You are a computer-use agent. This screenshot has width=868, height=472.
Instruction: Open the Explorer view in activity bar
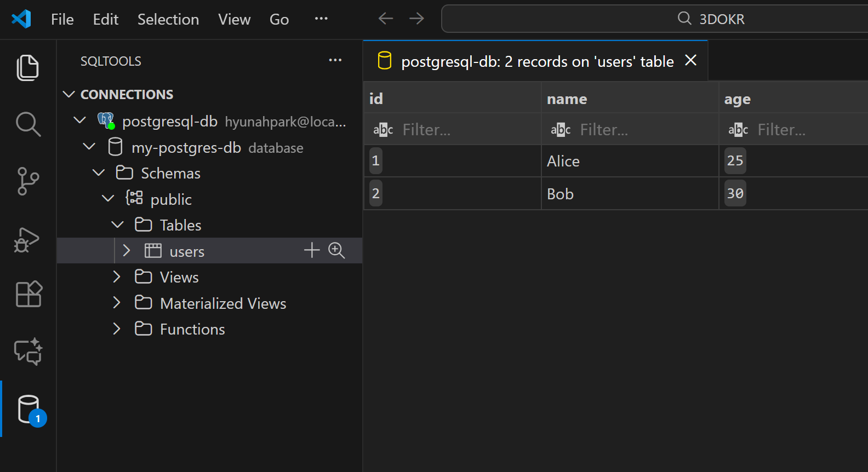pos(27,67)
